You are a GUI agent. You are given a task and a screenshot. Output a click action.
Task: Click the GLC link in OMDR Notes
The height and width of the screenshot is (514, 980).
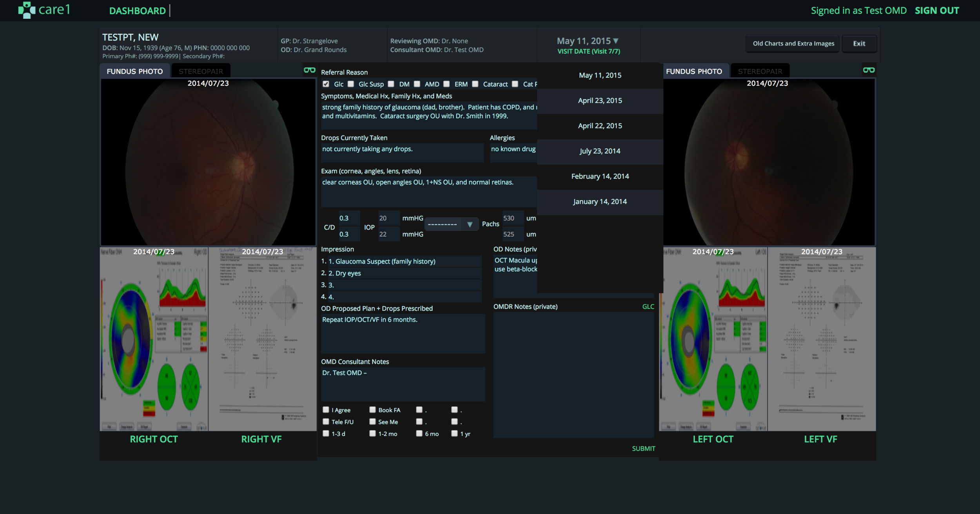point(648,306)
